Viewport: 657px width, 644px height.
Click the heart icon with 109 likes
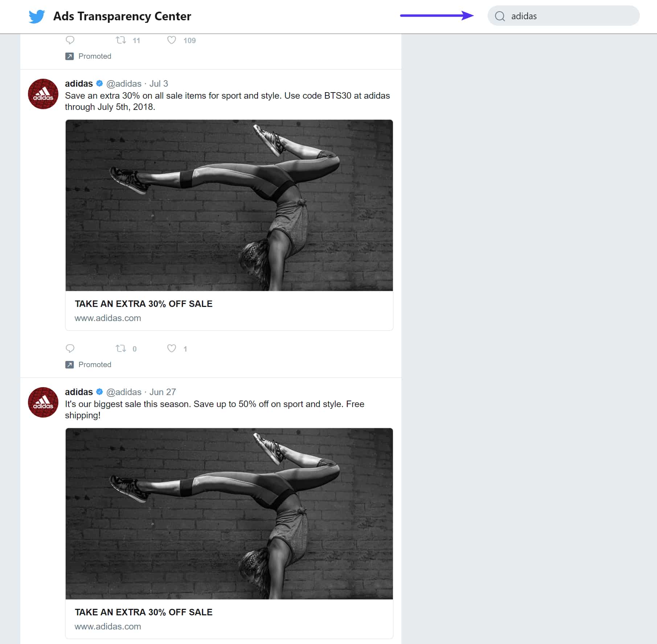click(x=172, y=40)
